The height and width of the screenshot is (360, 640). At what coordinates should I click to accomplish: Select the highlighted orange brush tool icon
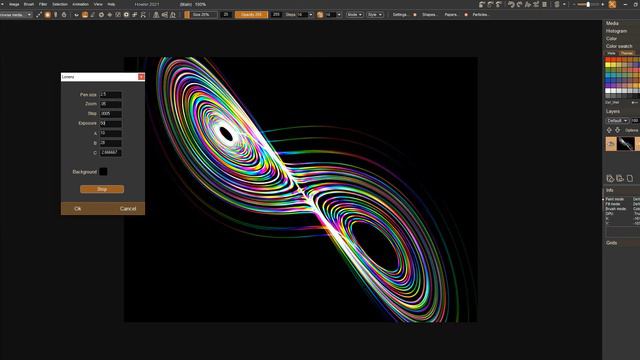(47, 15)
